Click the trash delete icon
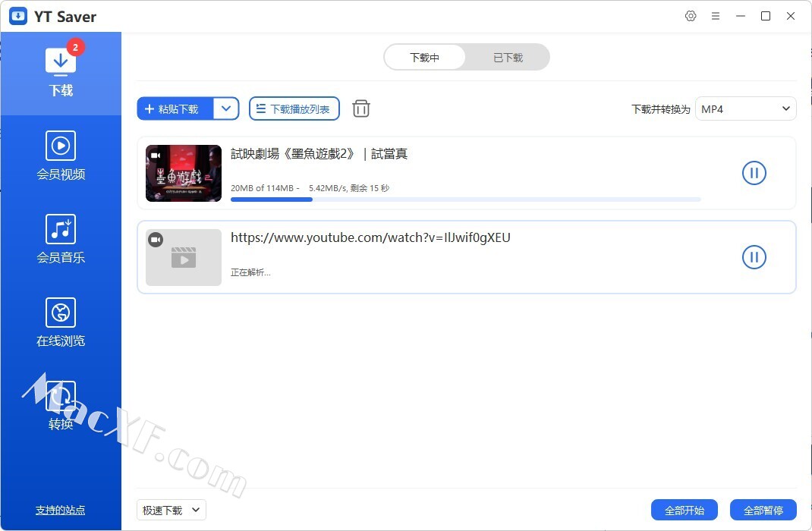 (x=361, y=108)
